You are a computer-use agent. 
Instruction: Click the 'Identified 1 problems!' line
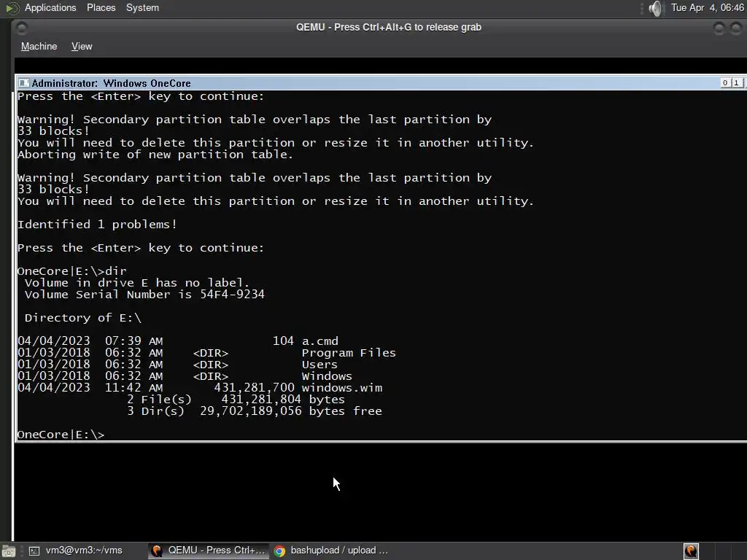click(x=97, y=225)
